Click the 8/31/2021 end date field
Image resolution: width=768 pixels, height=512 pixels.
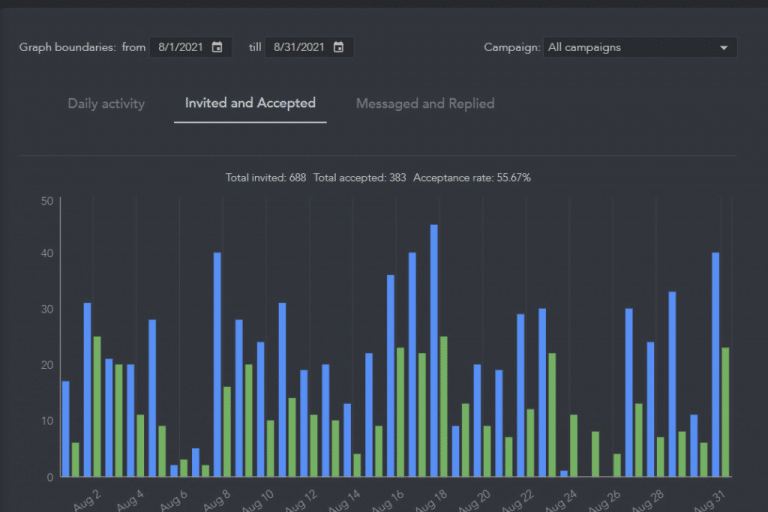(299, 47)
